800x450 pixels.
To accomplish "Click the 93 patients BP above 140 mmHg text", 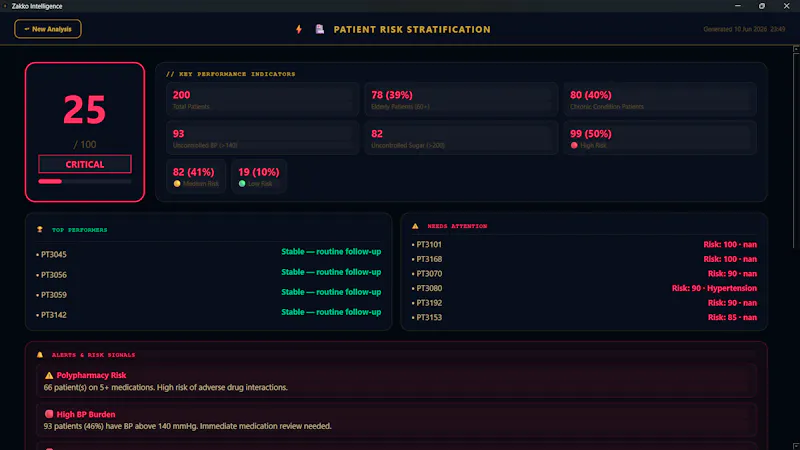I will 187,426.
